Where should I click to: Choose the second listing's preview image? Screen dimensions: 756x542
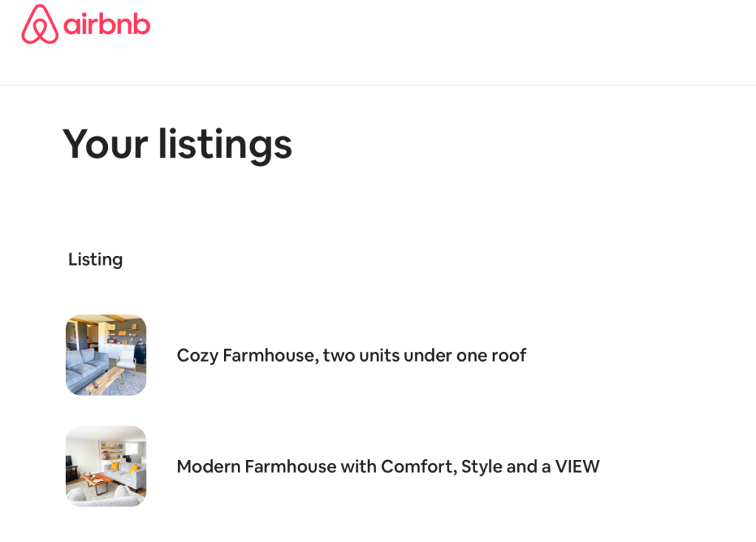106,466
